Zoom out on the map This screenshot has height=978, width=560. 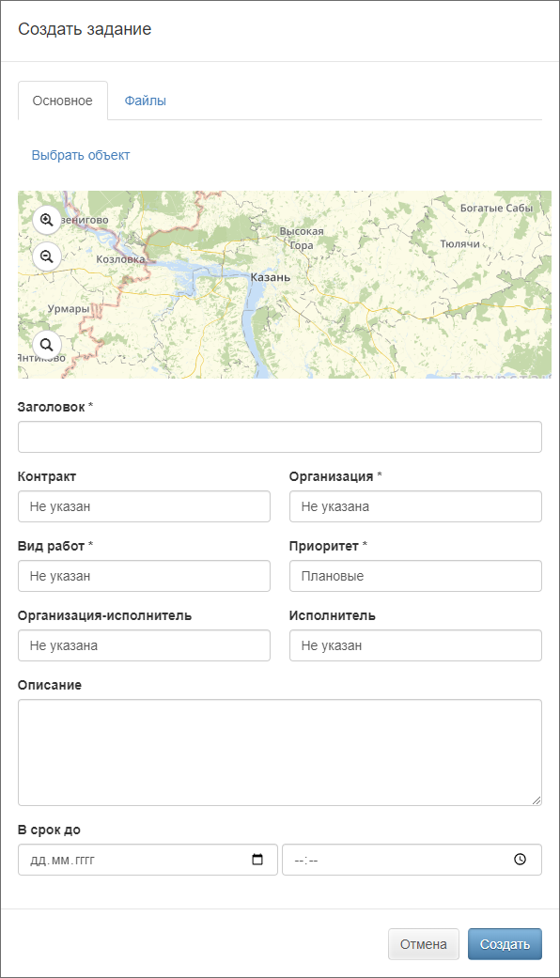47,257
